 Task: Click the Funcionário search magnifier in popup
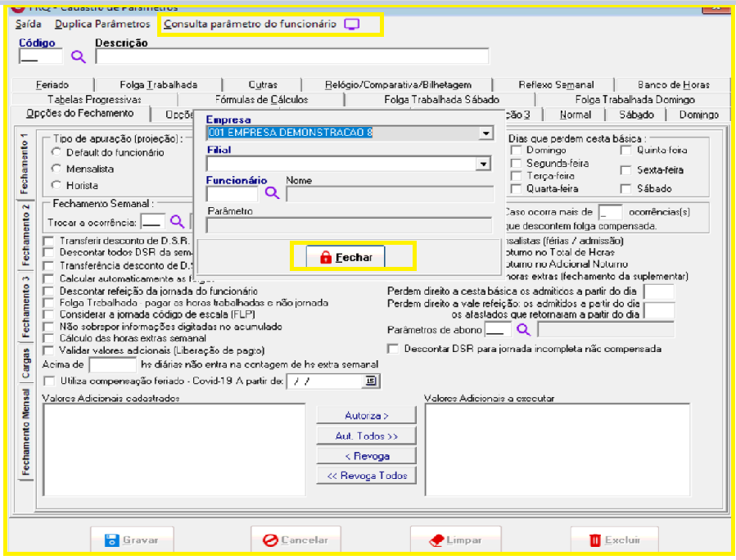(x=273, y=192)
